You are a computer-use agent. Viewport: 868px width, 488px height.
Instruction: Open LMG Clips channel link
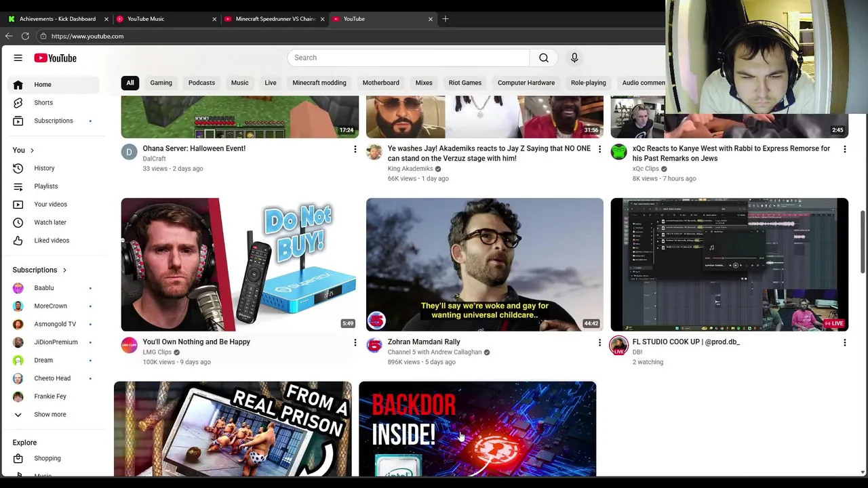[x=157, y=352]
